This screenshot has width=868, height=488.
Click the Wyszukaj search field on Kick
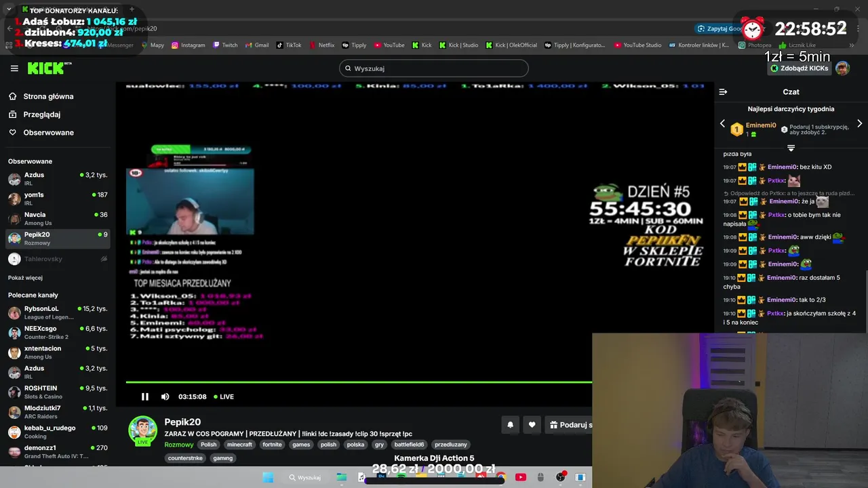click(x=434, y=68)
